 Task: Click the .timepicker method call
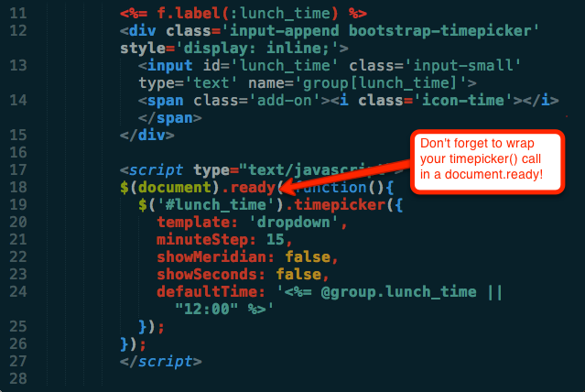pyautogui.click(x=335, y=205)
